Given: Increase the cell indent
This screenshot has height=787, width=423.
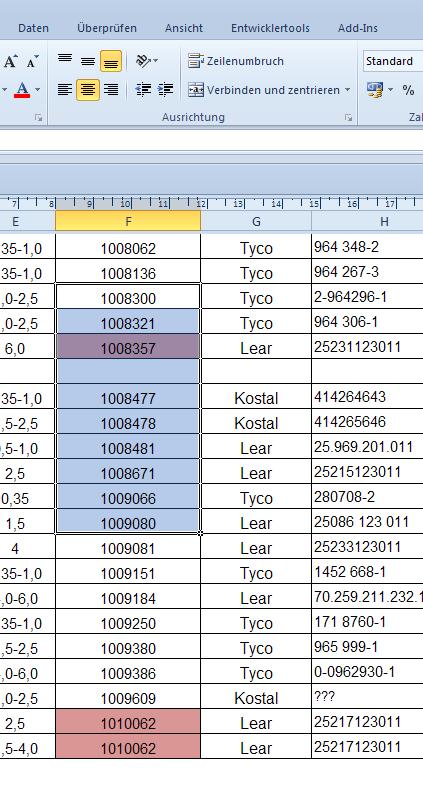Looking at the screenshot, I should click(165, 90).
